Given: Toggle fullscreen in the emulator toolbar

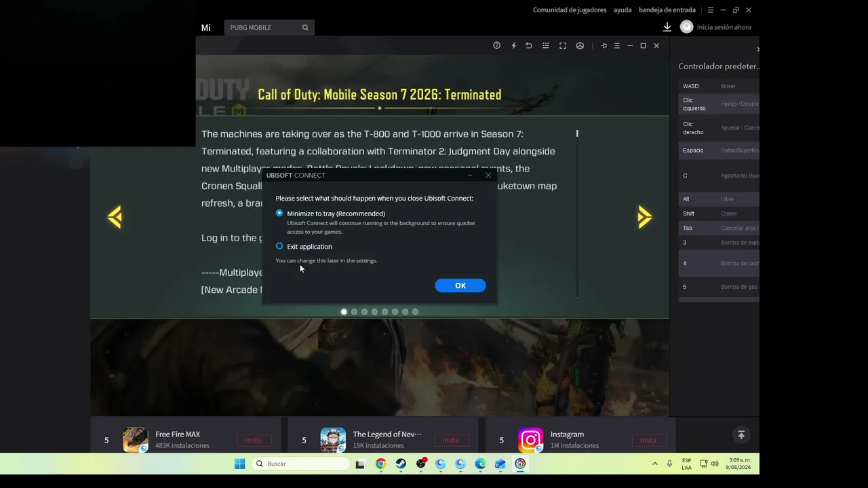Looking at the screenshot, I should (563, 45).
